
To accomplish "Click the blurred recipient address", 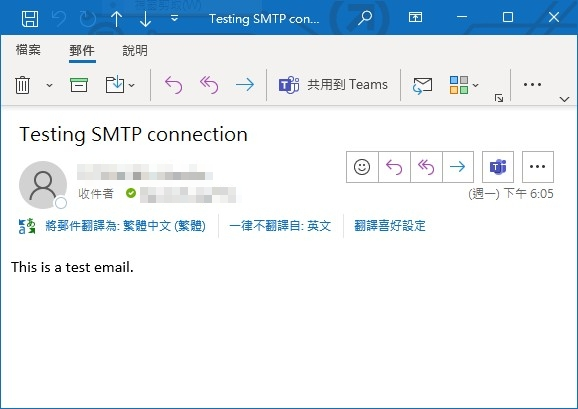I will pos(188,195).
